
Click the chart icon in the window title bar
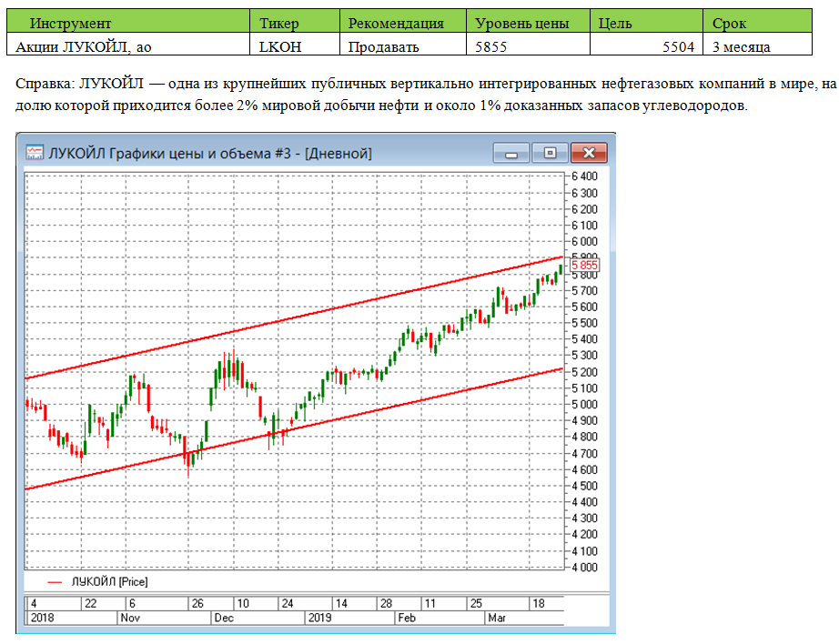35,153
